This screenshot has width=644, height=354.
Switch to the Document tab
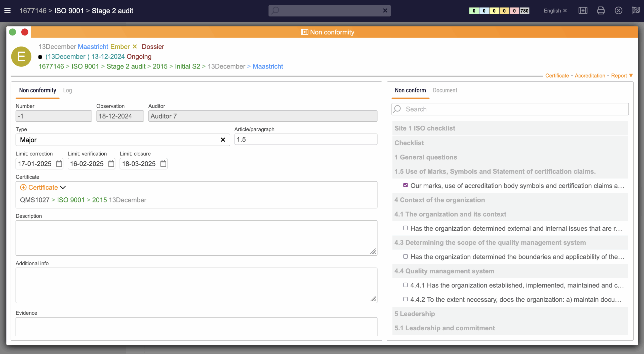click(x=445, y=90)
